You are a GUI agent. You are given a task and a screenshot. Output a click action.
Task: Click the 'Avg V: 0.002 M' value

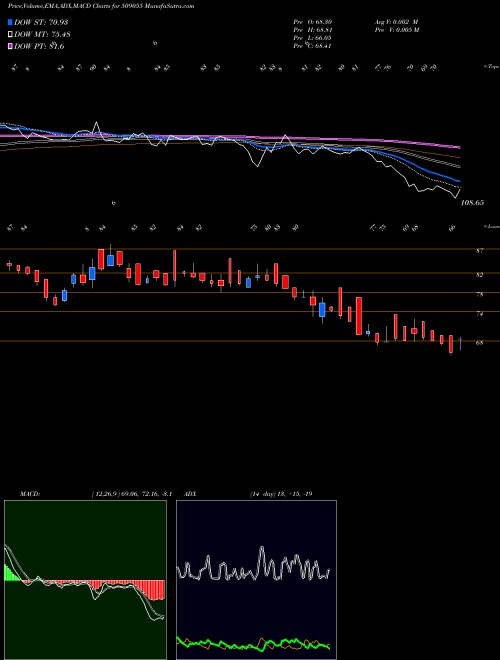(x=396, y=22)
